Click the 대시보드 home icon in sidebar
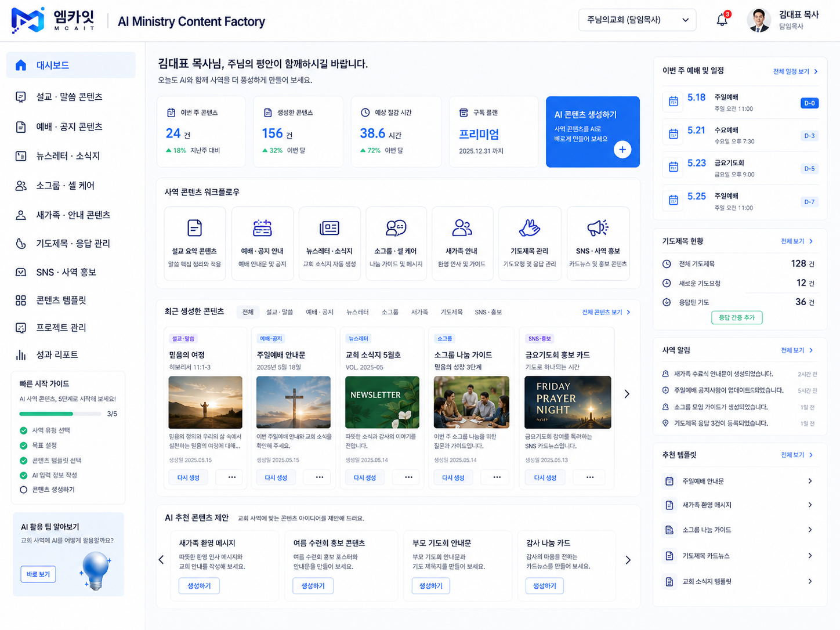The height and width of the screenshot is (630, 840). click(x=21, y=65)
